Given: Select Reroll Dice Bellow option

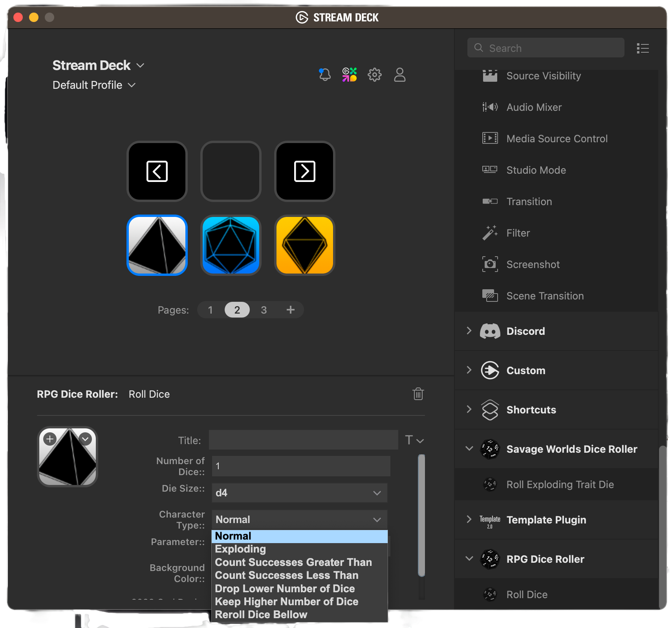Looking at the screenshot, I should [299, 615].
